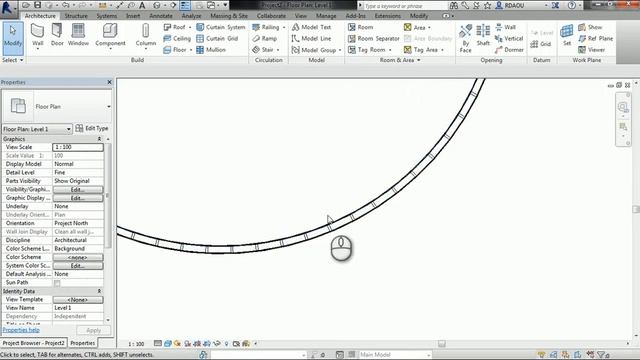Switch to Project Browser - Project2 tab
Image resolution: width=640 pixels, height=360 pixels.
[33, 343]
